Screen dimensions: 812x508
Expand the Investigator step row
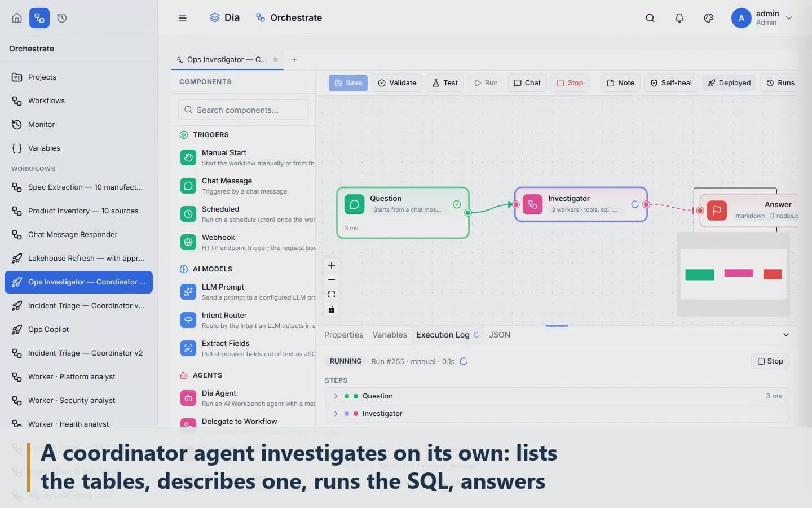point(557,414)
